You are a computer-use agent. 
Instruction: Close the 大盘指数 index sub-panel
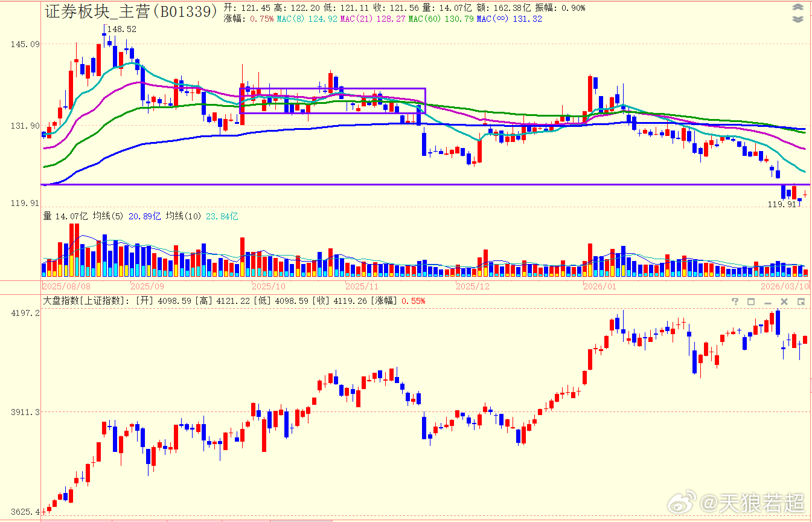pos(784,301)
